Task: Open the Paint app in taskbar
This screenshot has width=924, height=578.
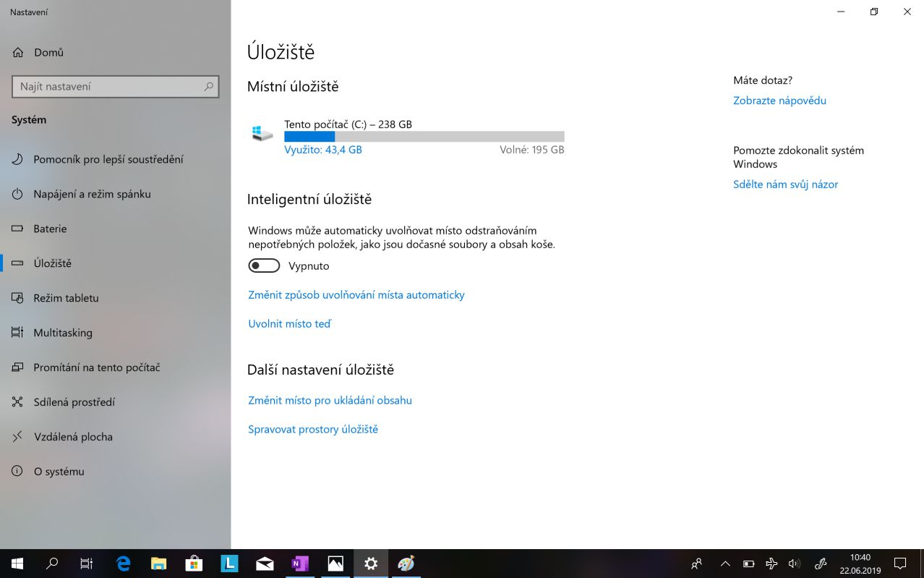Action: point(406,564)
